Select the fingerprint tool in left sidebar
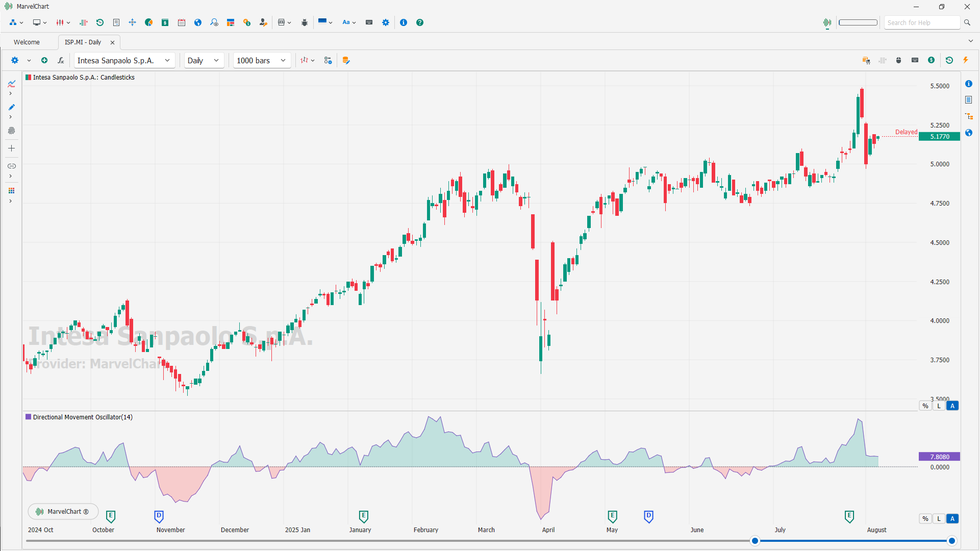 click(11, 131)
